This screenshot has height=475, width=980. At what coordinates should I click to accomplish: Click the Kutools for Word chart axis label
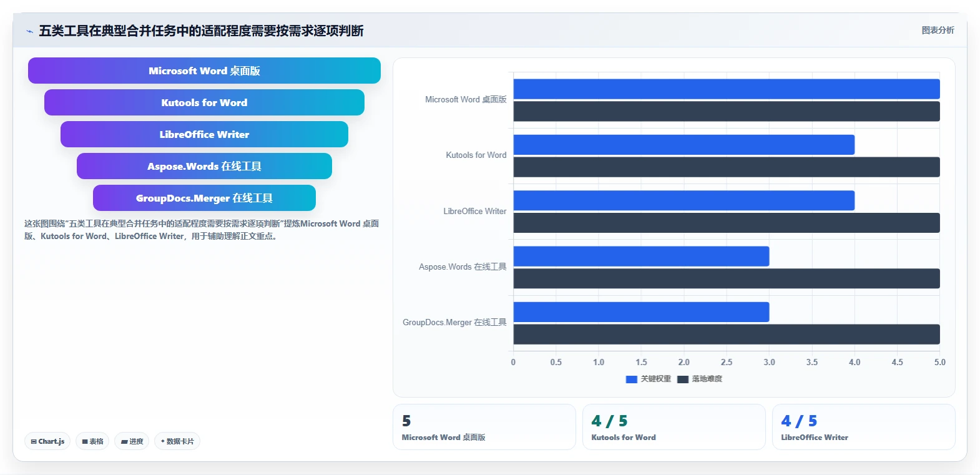(476, 155)
